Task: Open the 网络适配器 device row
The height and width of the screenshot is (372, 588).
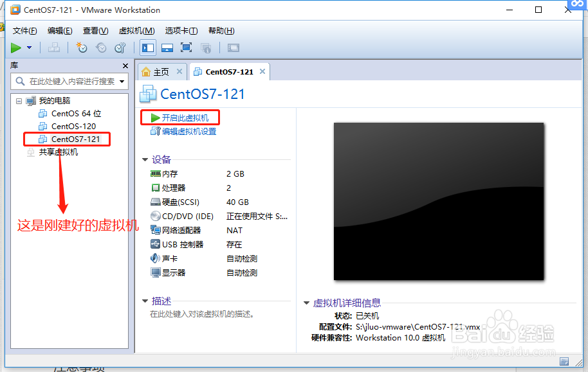Action: [x=220, y=231]
